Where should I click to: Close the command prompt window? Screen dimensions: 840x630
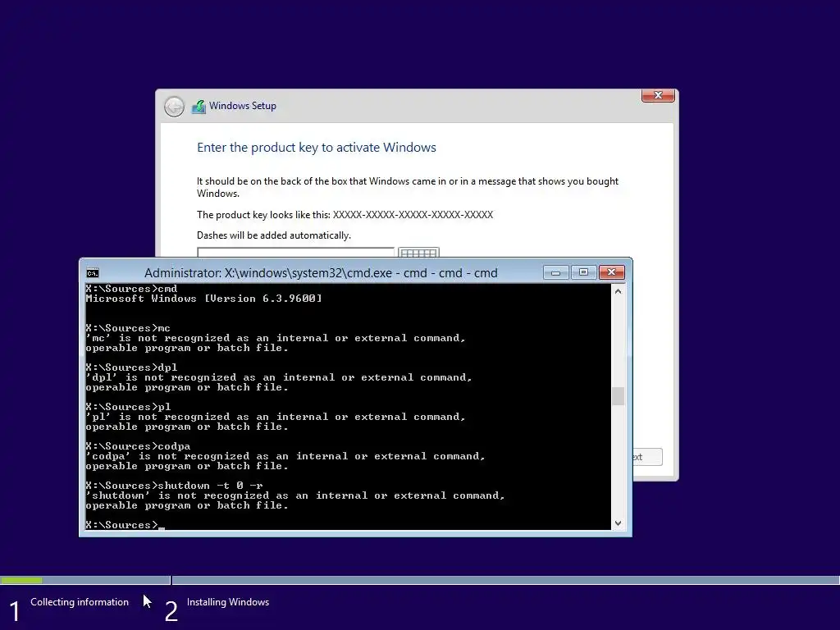click(612, 272)
